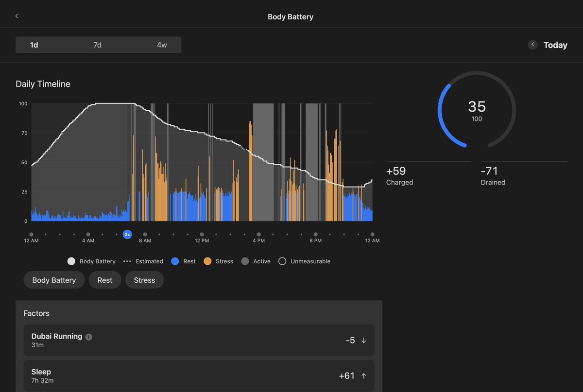The height and width of the screenshot is (392, 583).
Task: Click the 7h 32m sleep duration
Action: click(42, 380)
